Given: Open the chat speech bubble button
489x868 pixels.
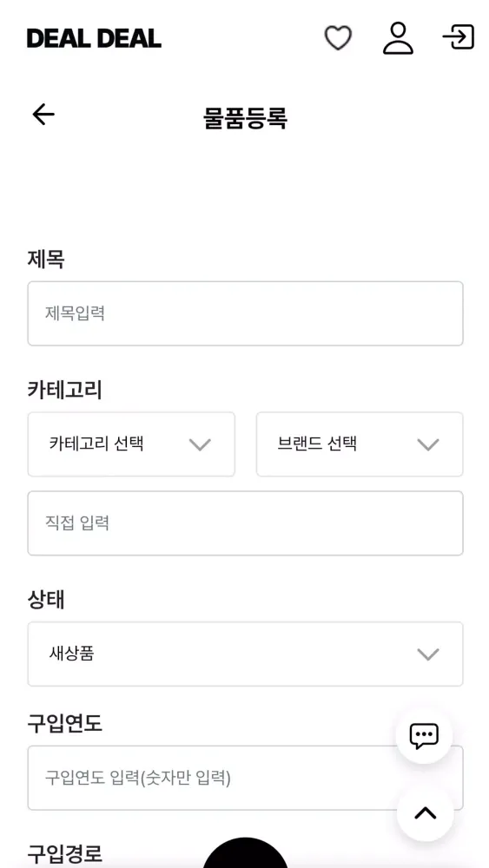Looking at the screenshot, I should point(424,736).
